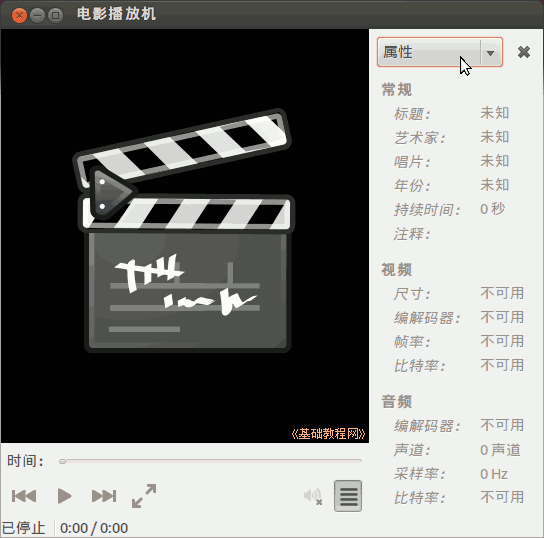The width and height of the screenshot is (544, 538).
Task: Click the 音频 section heading
Action: pos(397,402)
